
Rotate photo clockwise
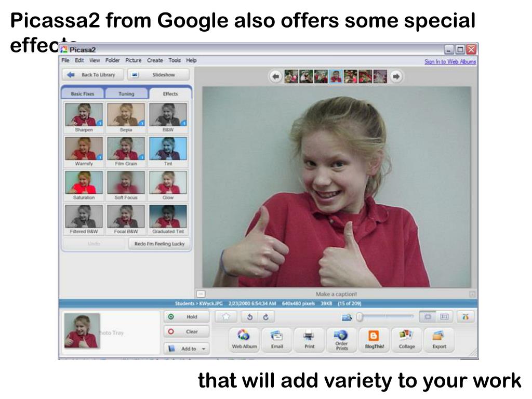pos(265,317)
